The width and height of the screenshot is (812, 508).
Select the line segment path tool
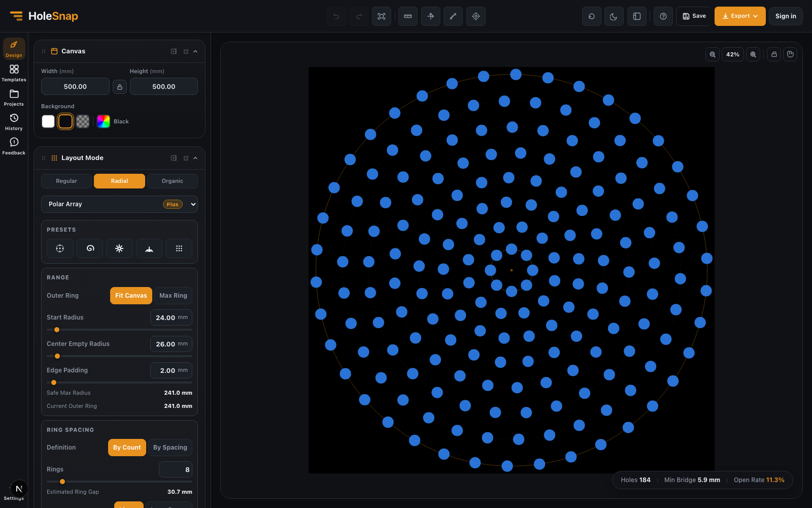coord(453,16)
